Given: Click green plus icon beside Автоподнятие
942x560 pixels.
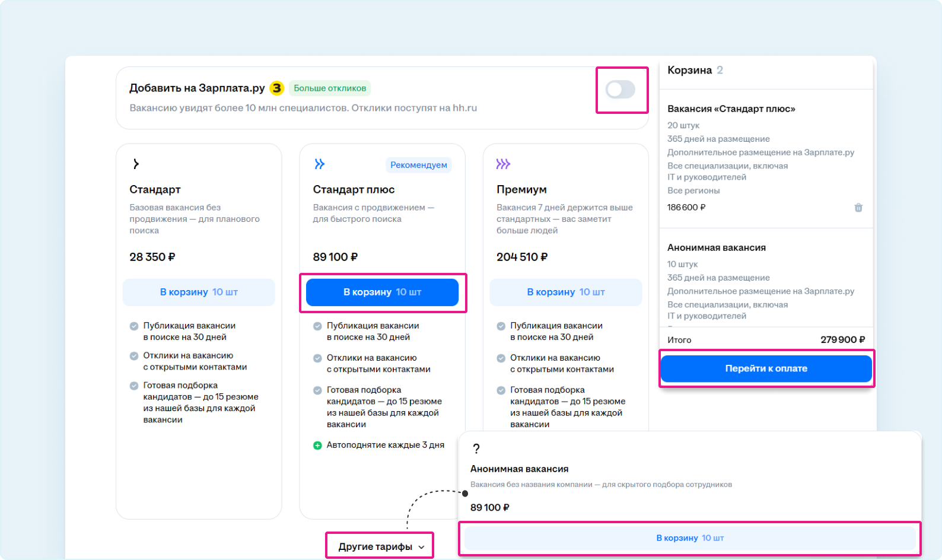Looking at the screenshot, I should tap(317, 446).
